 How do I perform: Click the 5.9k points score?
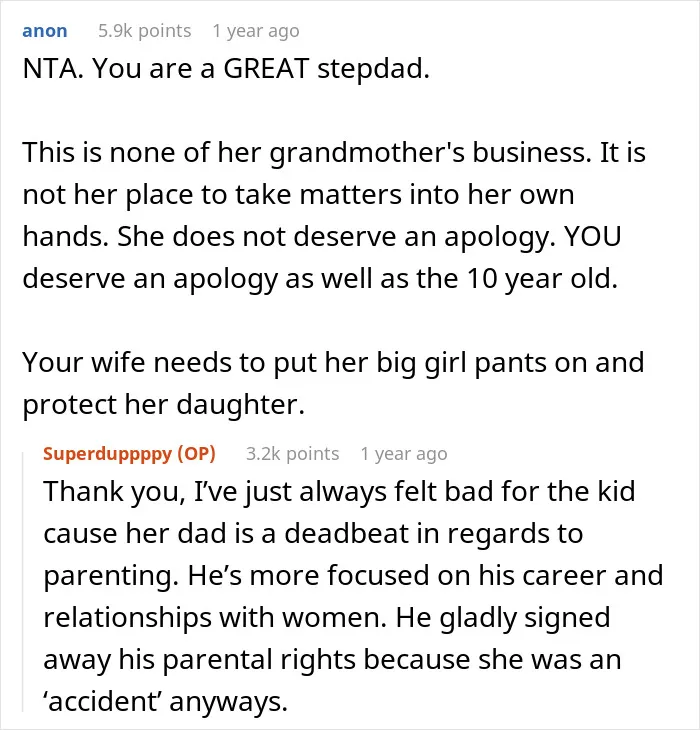click(x=145, y=31)
